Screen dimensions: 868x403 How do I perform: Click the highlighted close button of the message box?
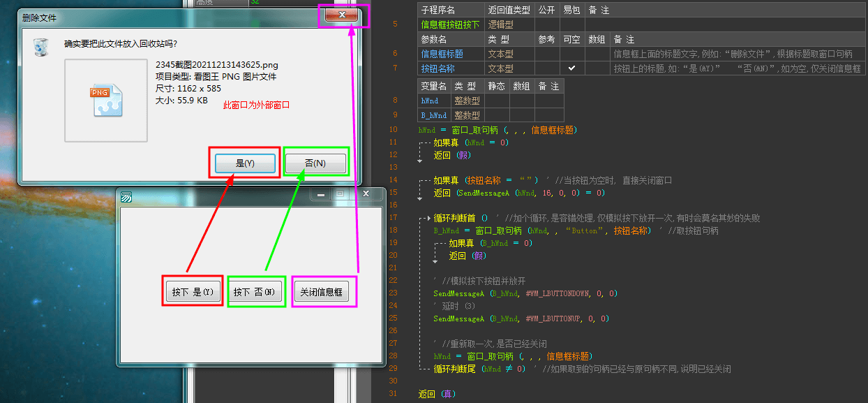(343, 14)
